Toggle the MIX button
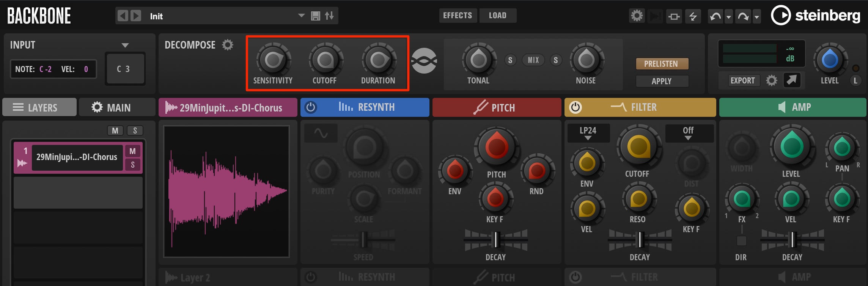 (533, 60)
